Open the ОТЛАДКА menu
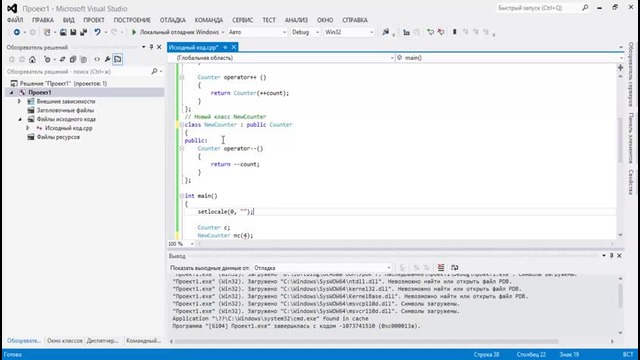This screenshot has height=360, width=640. coord(173,20)
